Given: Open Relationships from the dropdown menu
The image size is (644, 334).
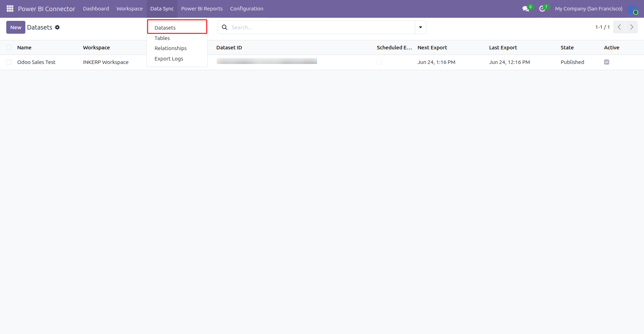Looking at the screenshot, I should pyautogui.click(x=177, y=48).
